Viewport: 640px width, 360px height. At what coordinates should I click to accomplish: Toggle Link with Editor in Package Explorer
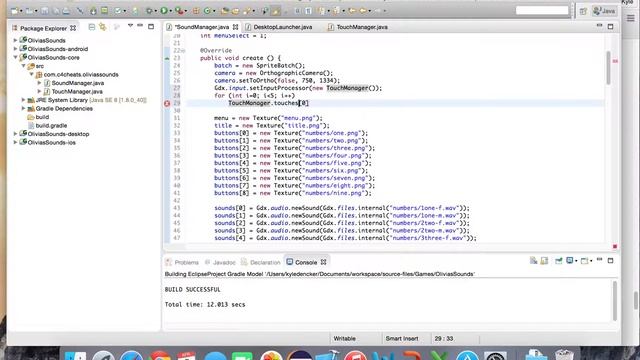click(x=103, y=27)
